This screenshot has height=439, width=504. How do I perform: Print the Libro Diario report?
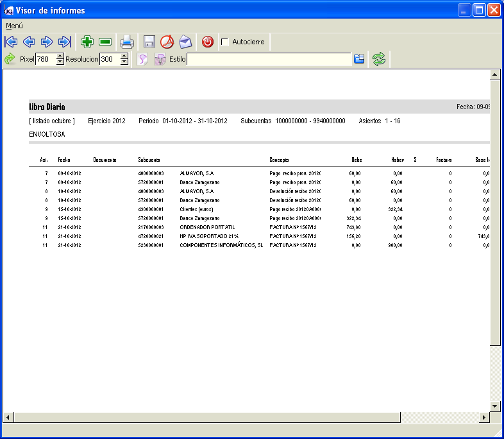127,42
